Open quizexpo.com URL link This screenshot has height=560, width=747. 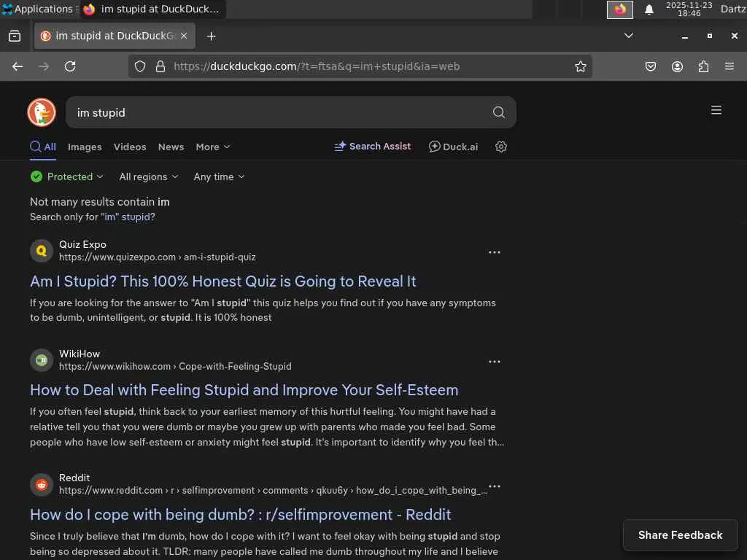[158, 257]
